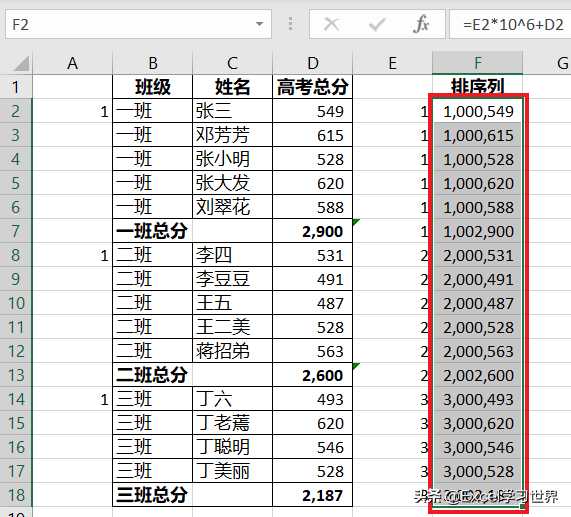The height and width of the screenshot is (517, 571).
Task: Click the subtotal value 2,187
Action: [312, 495]
